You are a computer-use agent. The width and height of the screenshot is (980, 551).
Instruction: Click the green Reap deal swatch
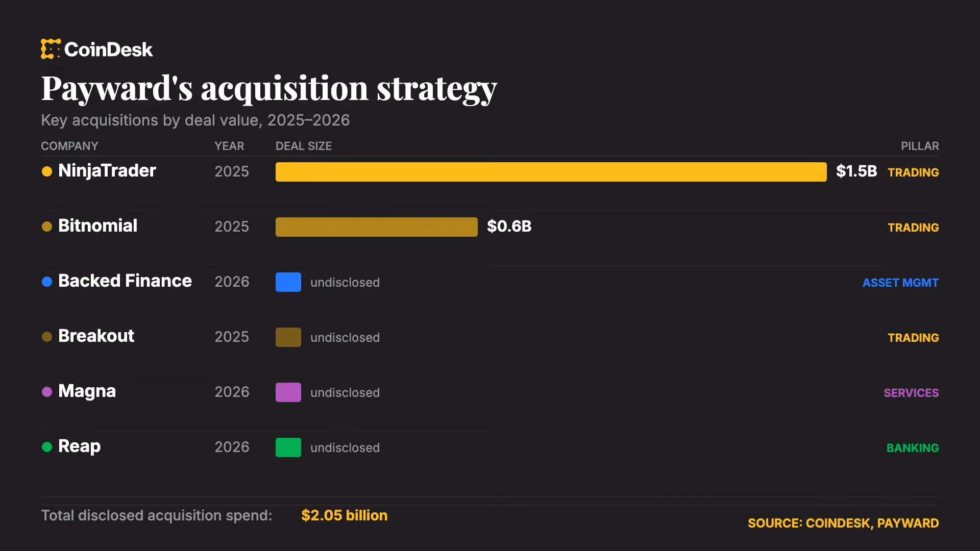[x=288, y=447]
